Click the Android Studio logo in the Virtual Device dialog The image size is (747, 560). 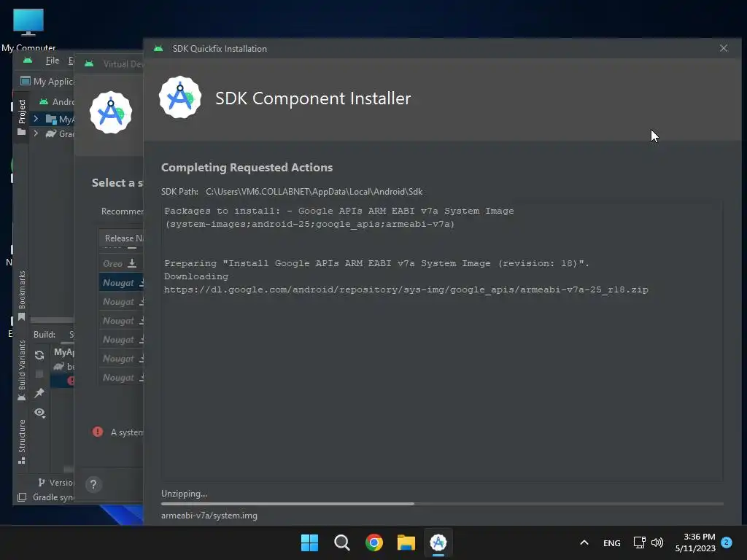(x=111, y=112)
